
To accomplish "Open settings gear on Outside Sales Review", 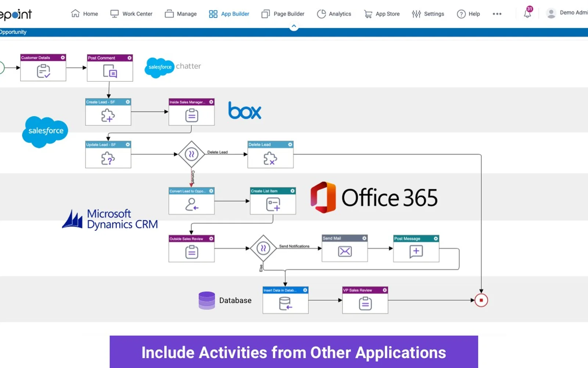I will [211, 239].
